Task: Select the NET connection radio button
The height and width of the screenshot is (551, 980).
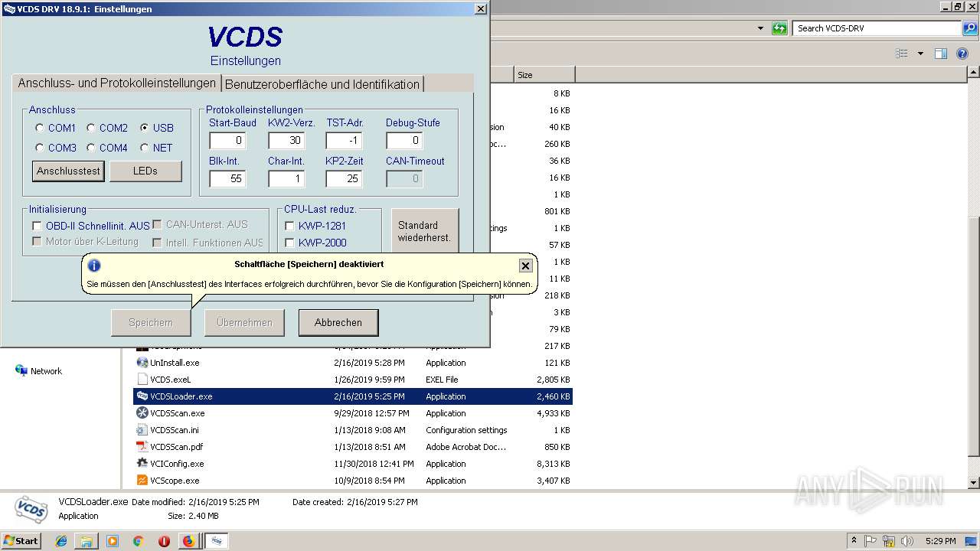Action: (144, 148)
